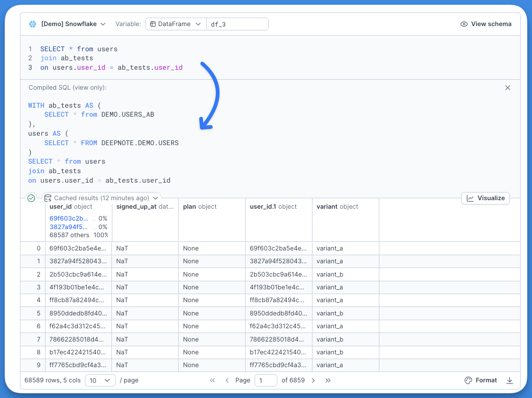532x398 pixels.
Task: Click the Format palette icon
Action: pyautogui.click(x=468, y=380)
